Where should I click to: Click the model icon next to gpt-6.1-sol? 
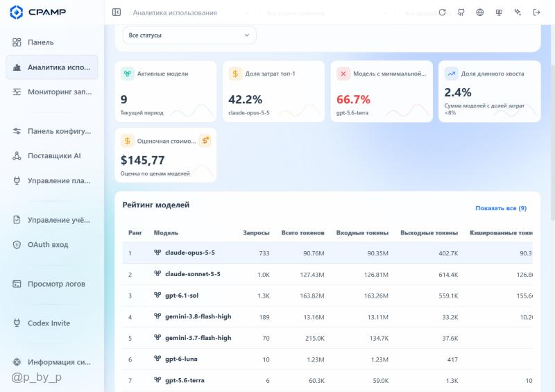157,295
